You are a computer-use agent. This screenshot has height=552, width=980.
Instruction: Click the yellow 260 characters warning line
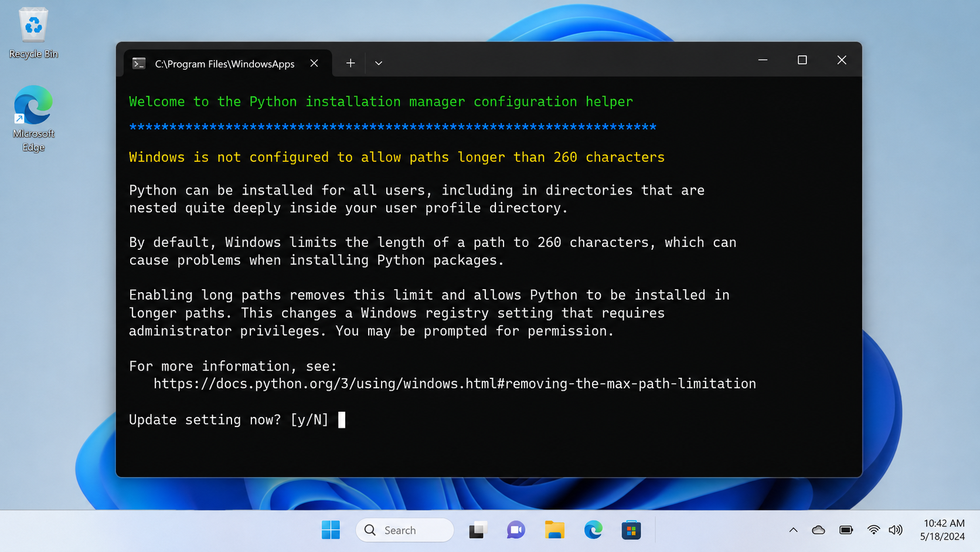397,157
